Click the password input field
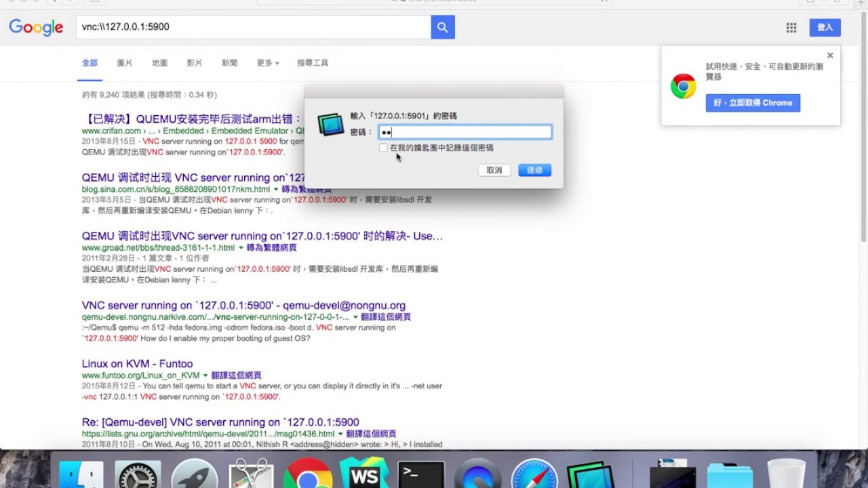 465,132
